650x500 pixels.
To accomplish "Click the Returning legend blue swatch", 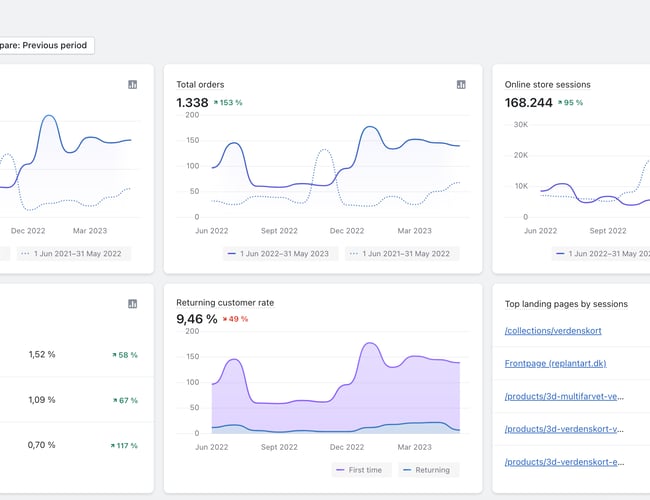I will pos(406,469).
